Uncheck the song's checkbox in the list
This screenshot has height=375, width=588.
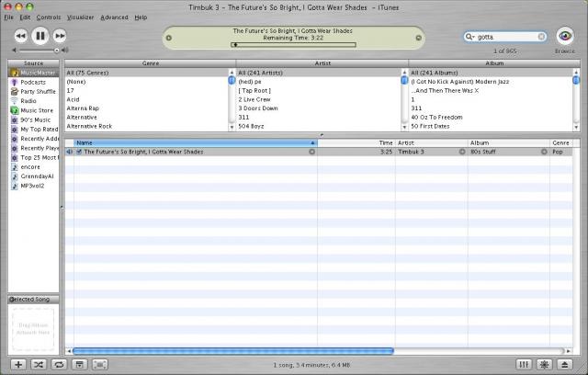[79, 152]
